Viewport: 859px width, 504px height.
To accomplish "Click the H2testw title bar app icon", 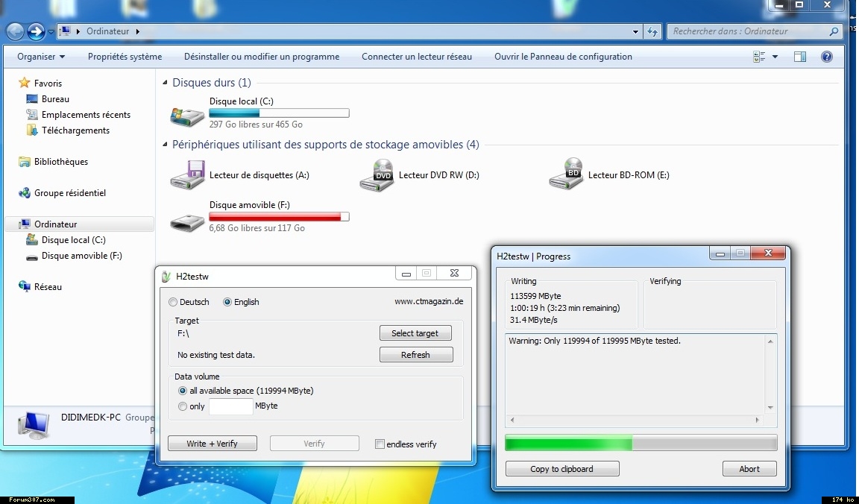I will tap(166, 277).
